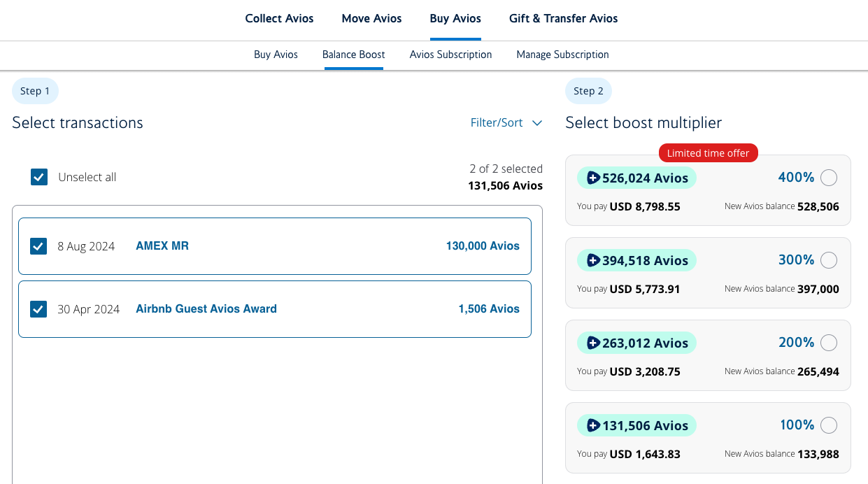Click the Step 1 pill label

click(x=35, y=91)
